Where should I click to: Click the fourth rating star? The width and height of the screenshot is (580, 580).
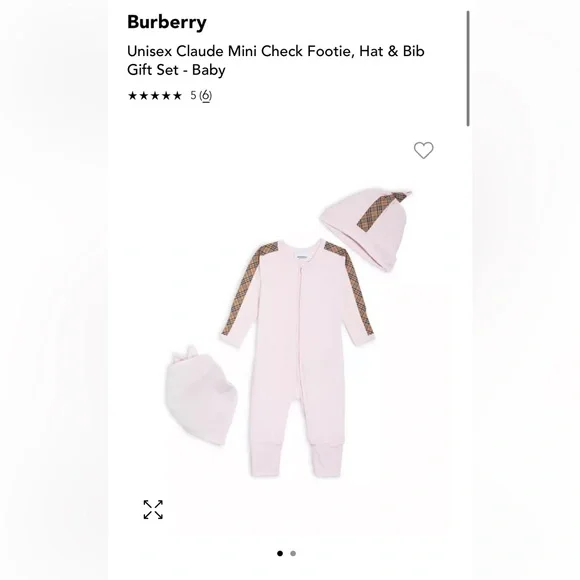click(166, 96)
